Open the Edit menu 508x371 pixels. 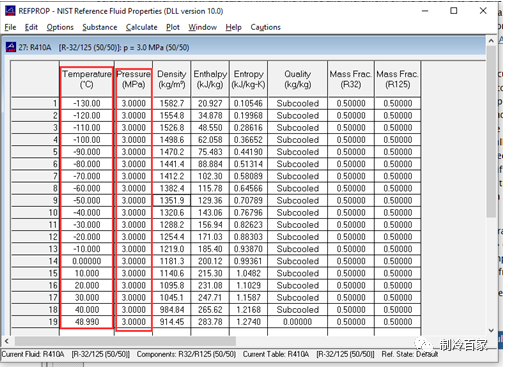(31, 27)
